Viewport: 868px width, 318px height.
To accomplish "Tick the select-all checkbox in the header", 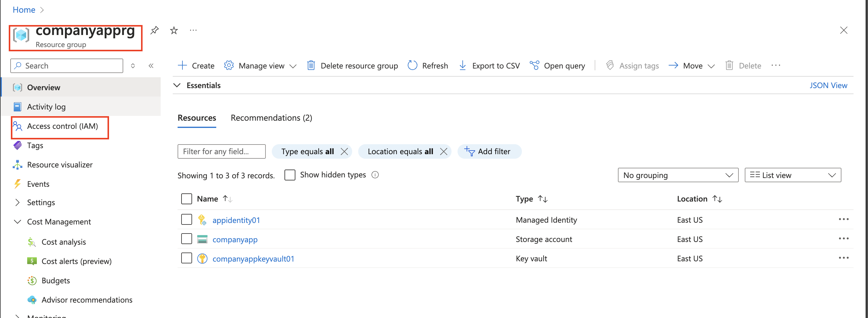I will tap(186, 199).
